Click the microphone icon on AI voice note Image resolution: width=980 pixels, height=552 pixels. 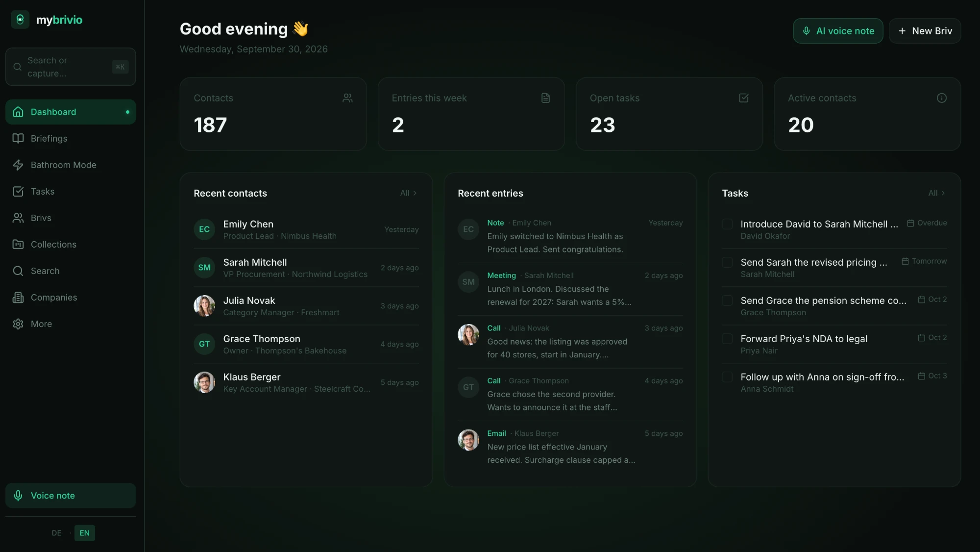click(806, 31)
